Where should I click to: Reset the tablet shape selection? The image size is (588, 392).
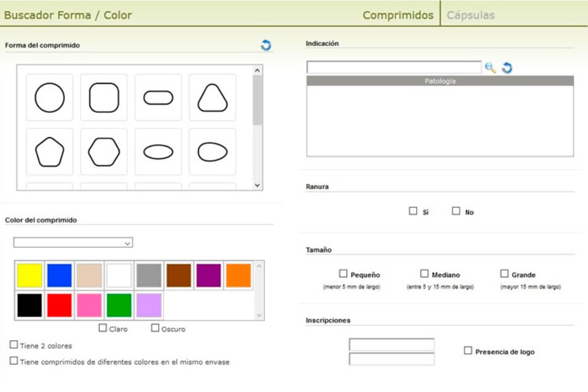click(x=266, y=45)
